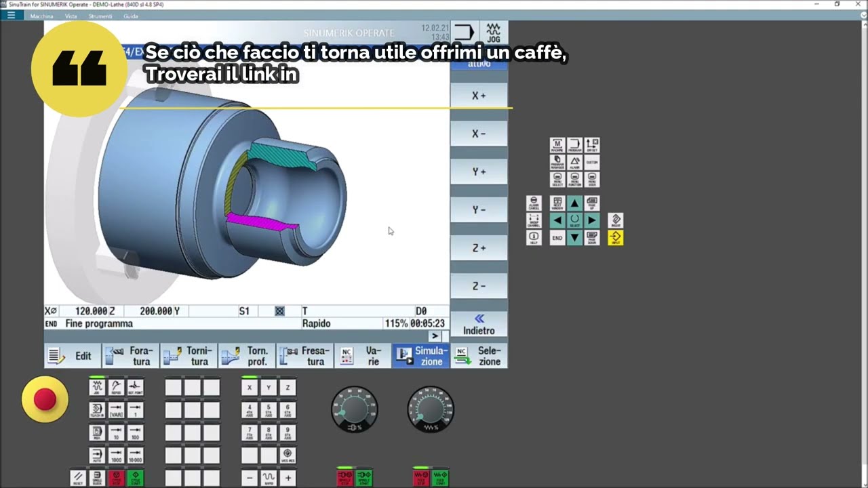The height and width of the screenshot is (488, 868).
Task: Click the MENU USER key
Action: 591,180
